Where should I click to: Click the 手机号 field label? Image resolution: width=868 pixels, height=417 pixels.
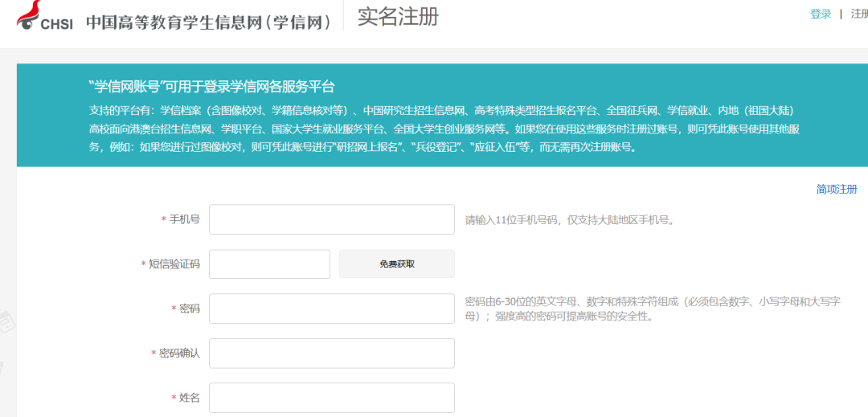[184, 219]
